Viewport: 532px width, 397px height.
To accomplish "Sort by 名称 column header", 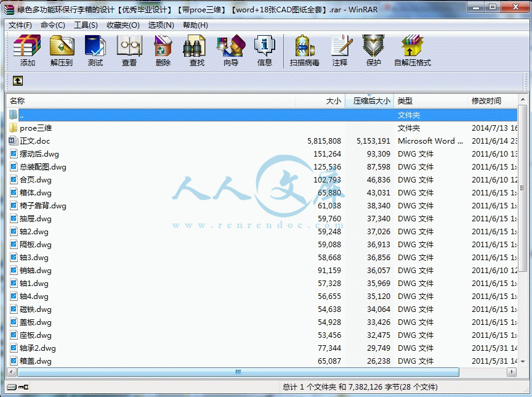I will click(151, 101).
